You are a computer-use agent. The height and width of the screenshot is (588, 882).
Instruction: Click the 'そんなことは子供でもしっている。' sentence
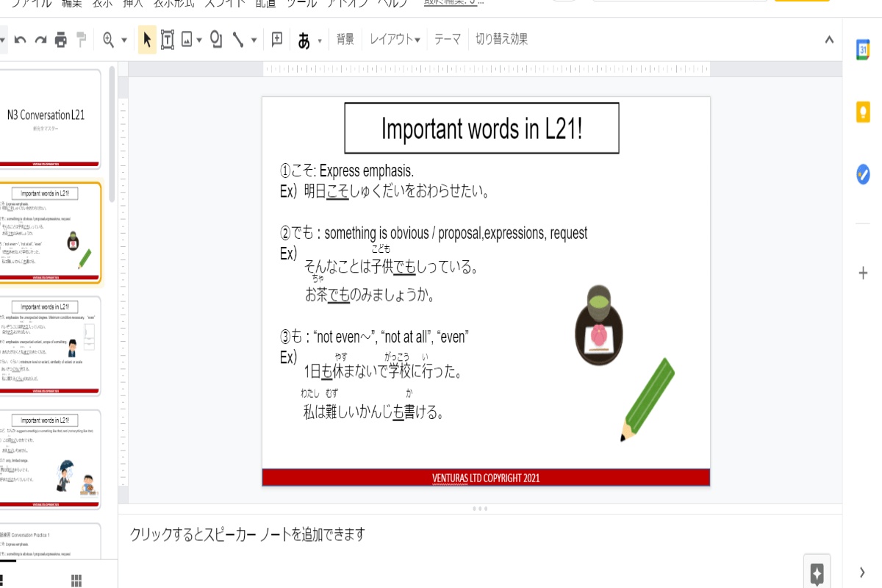392,267
